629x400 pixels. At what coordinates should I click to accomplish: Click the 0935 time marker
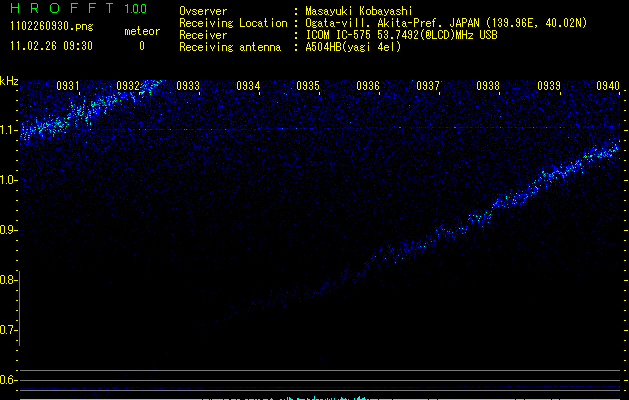308,85
